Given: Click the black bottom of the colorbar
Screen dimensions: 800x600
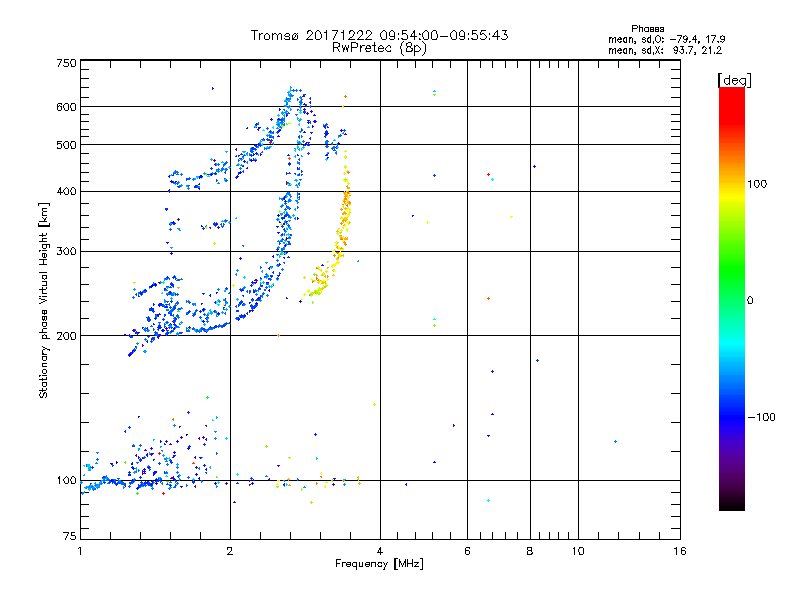Looking at the screenshot, I should [732, 504].
